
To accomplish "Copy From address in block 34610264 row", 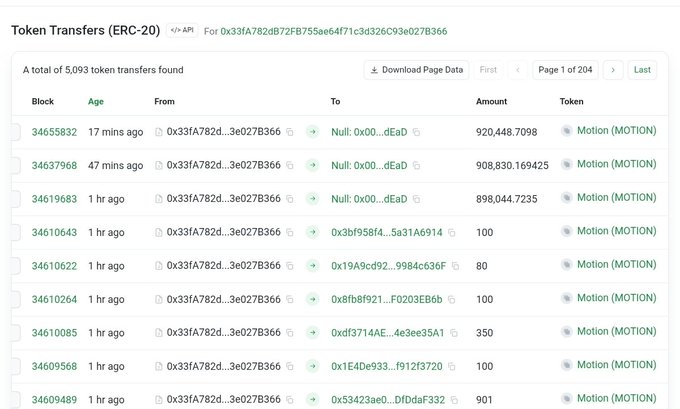I will coord(290,299).
